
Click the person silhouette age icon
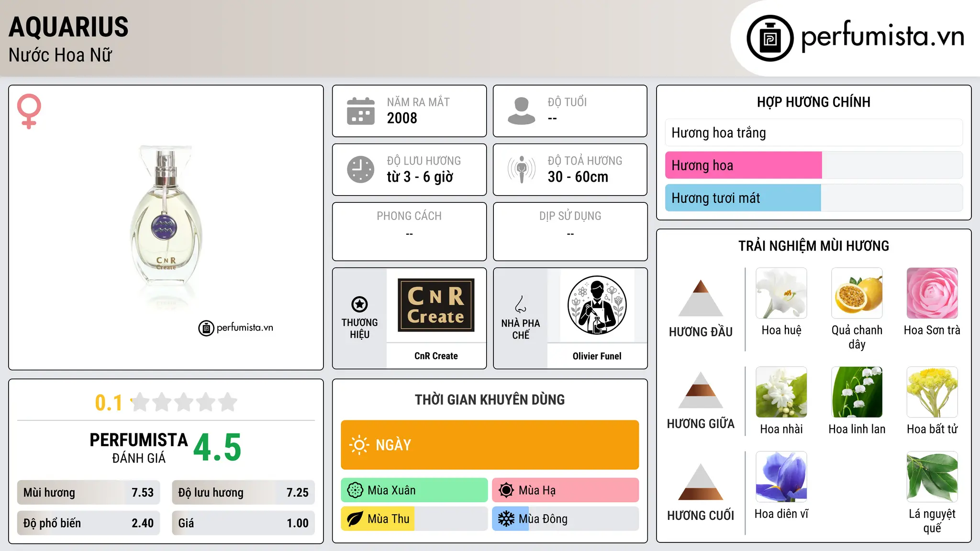point(521,111)
